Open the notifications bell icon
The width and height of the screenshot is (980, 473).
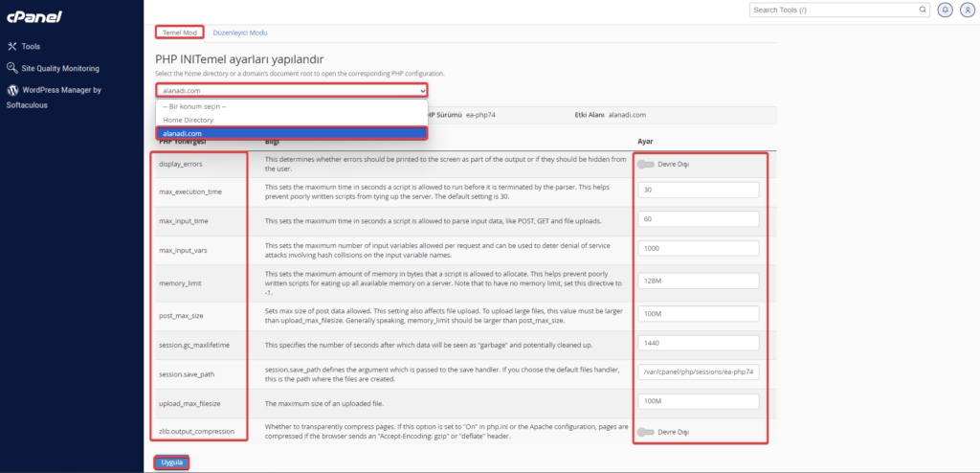tap(946, 10)
